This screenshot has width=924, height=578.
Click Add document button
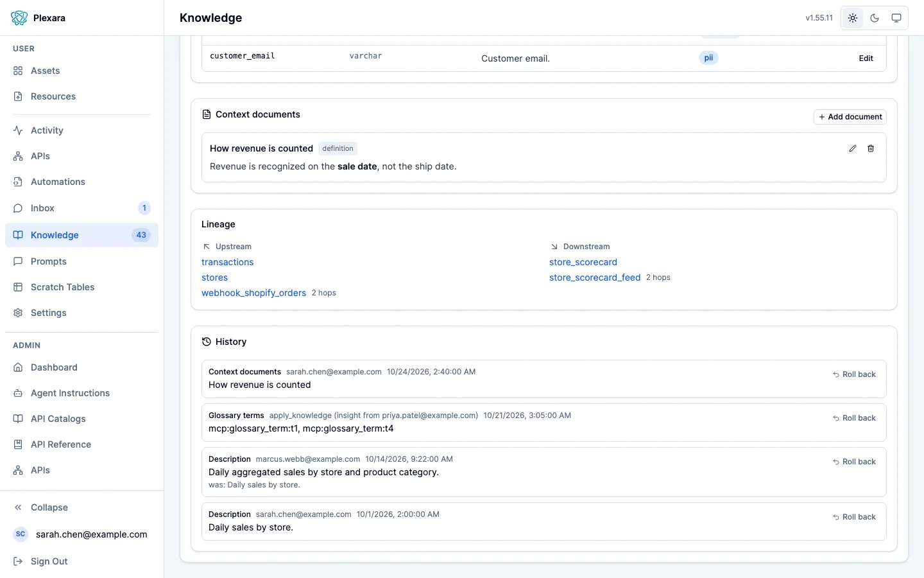850,117
